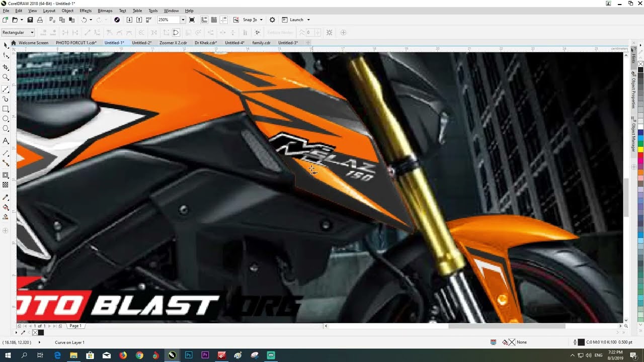This screenshot has height=362, width=644.
Task: Toggle Show grid button
Action: point(214,20)
